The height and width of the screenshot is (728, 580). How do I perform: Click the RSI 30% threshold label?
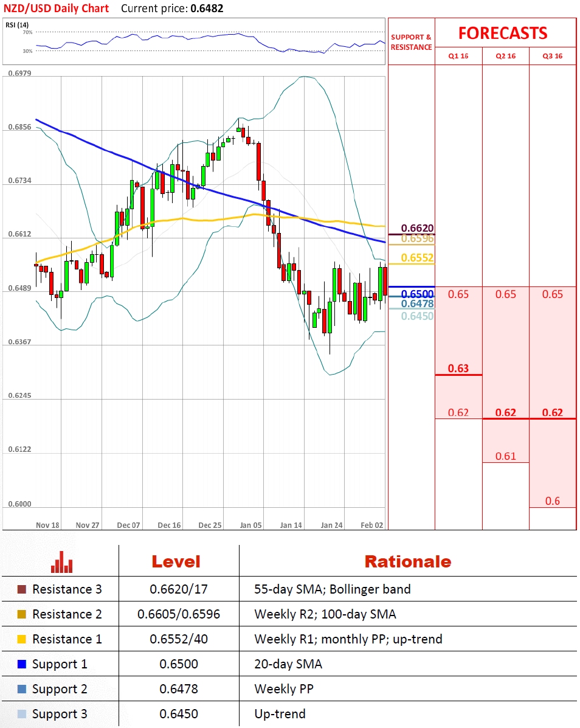coord(28,51)
